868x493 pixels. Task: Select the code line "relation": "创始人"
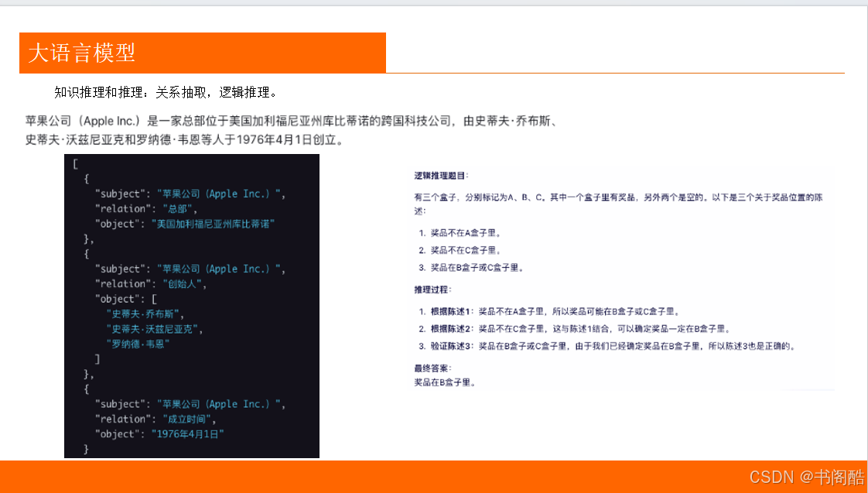[x=151, y=283]
